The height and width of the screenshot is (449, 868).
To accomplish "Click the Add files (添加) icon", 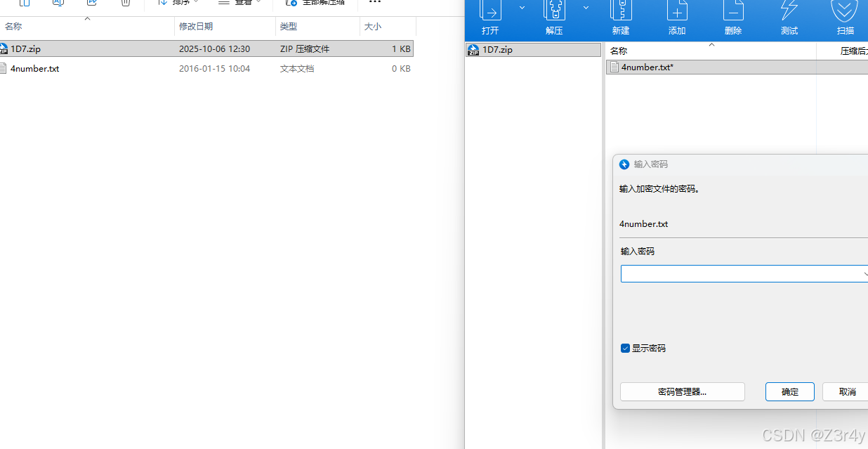I will coord(677,10).
